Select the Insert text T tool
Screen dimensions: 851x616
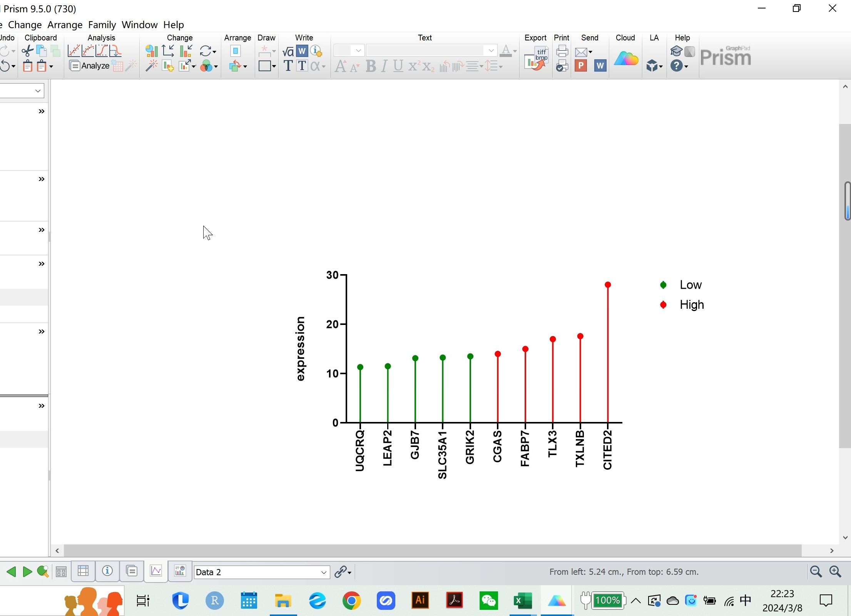coord(288,66)
